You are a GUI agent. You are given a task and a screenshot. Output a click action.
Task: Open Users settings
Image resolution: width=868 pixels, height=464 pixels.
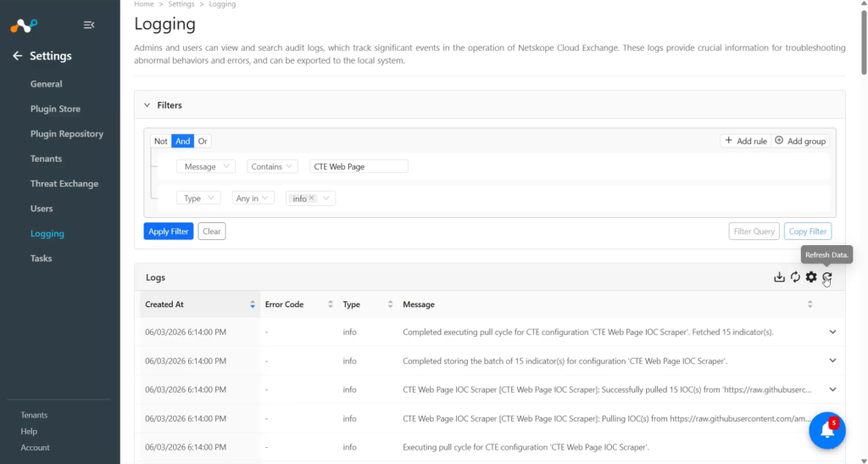42,209
